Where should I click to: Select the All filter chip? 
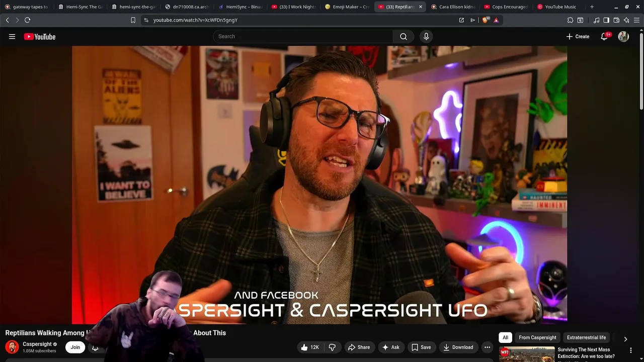point(505,337)
